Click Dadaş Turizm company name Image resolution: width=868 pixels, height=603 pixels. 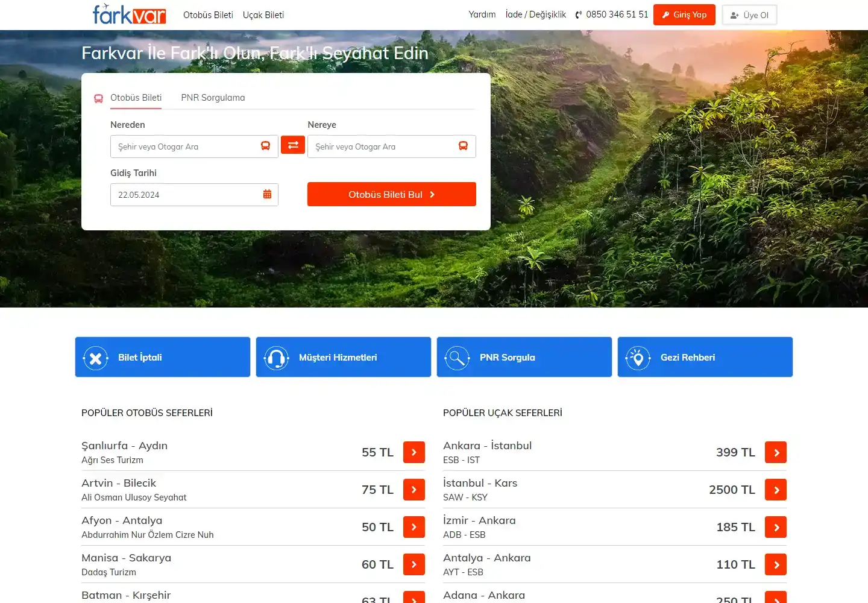point(108,572)
